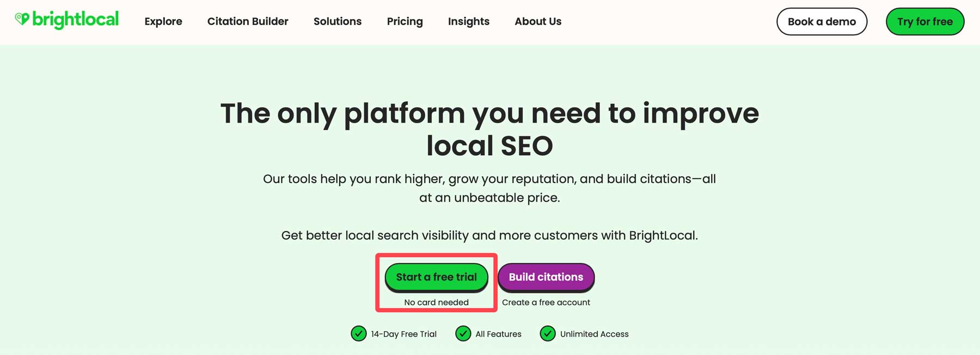The width and height of the screenshot is (980, 355).
Task: Open the Pricing page
Action: coord(405,21)
